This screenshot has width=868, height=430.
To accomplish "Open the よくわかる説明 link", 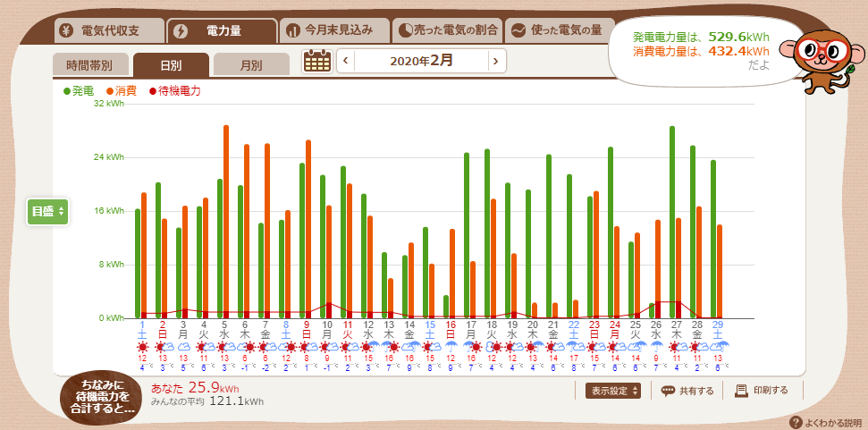I will point(833,422).
